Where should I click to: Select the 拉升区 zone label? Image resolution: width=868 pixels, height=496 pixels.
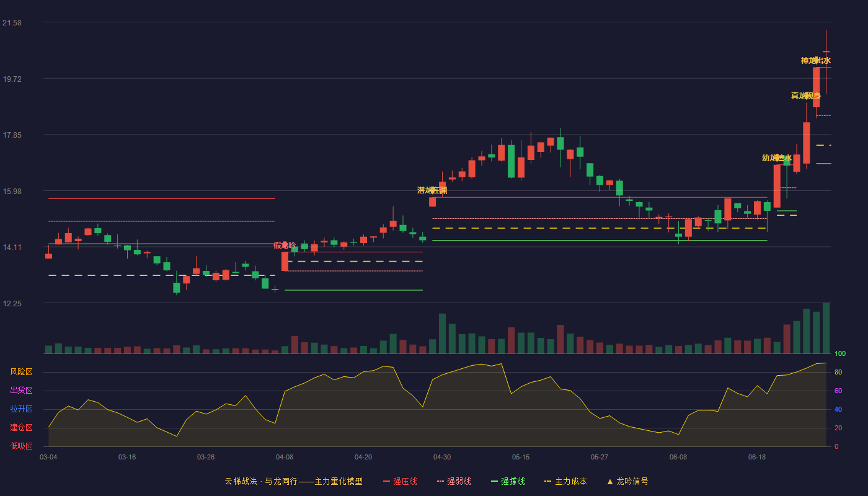coord(21,409)
